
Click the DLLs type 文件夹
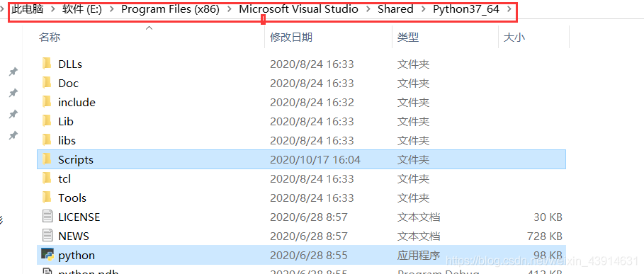coord(413,64)
